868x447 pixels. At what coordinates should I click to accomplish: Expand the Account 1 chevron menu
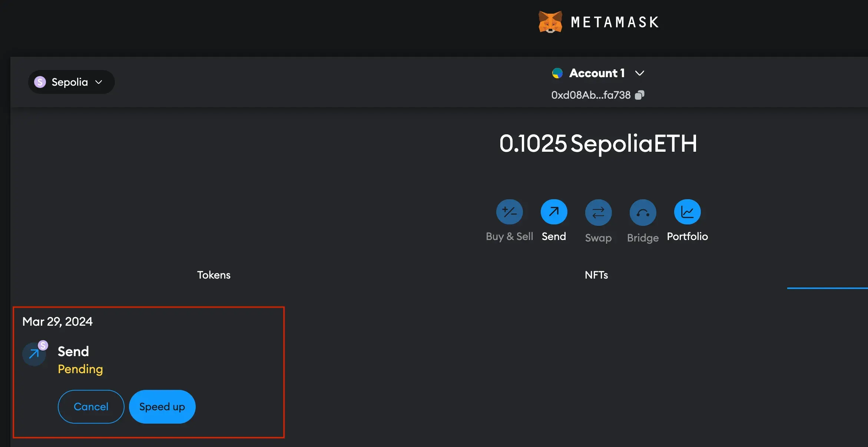[x=640, y=73]
